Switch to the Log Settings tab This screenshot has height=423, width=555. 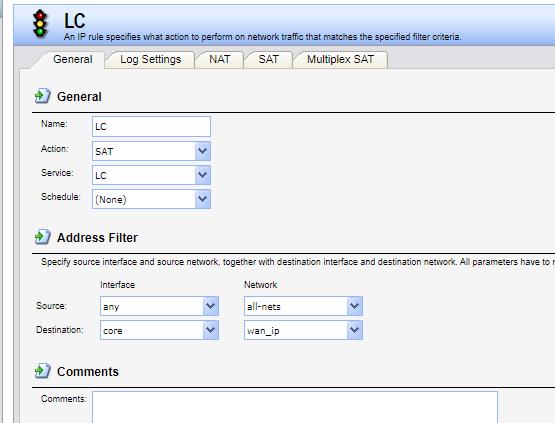click(x=150, y=59)
